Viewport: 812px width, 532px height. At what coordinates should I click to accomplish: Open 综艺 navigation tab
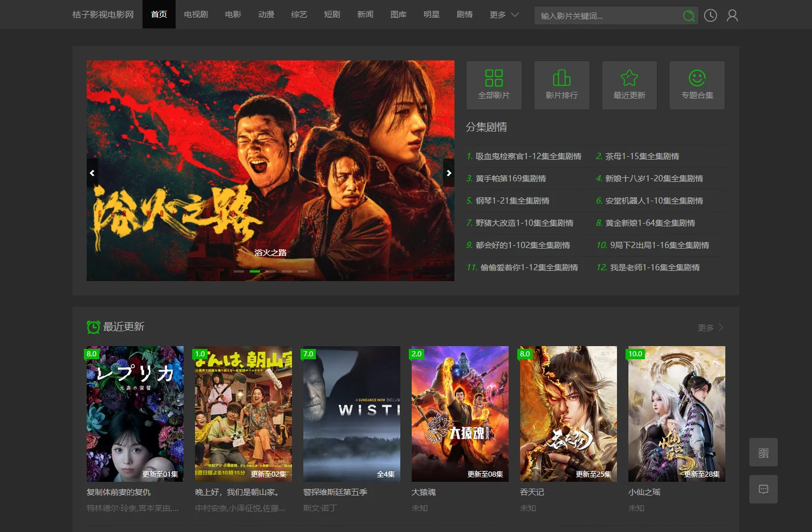coord(299,14)
